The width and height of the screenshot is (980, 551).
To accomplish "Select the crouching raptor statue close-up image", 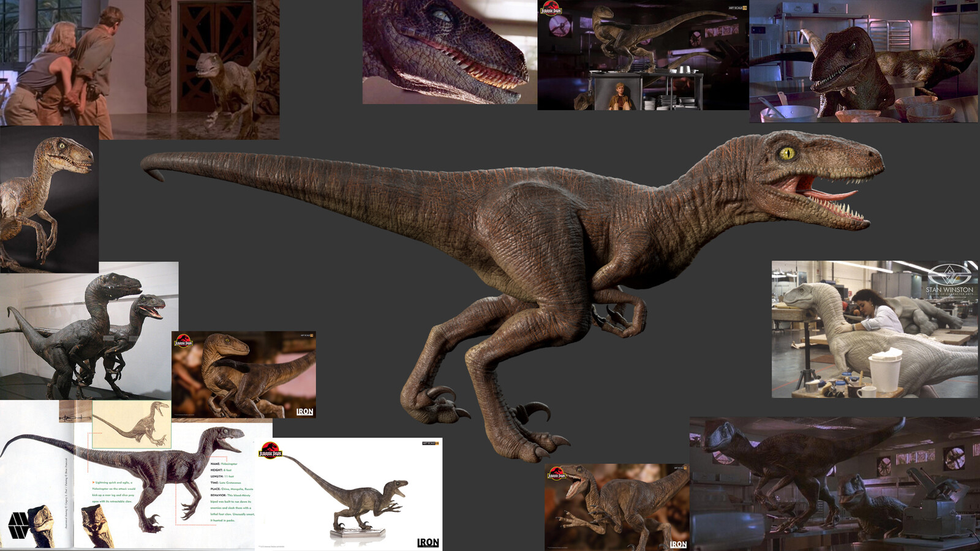I will coord(244,375).
